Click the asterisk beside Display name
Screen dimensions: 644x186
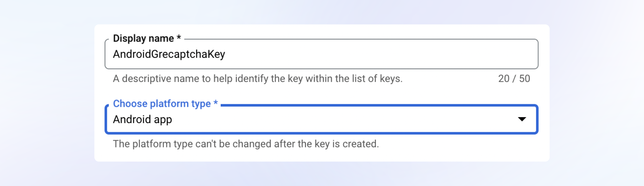179,38
